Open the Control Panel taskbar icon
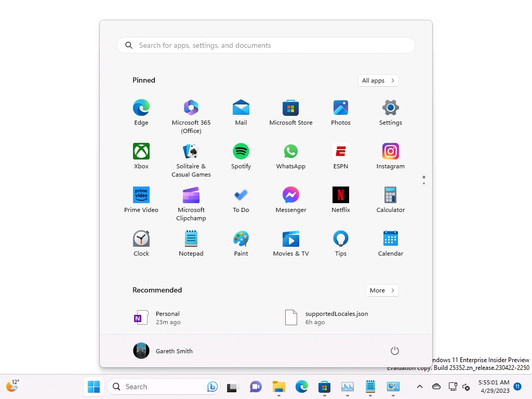 (393, 387)
